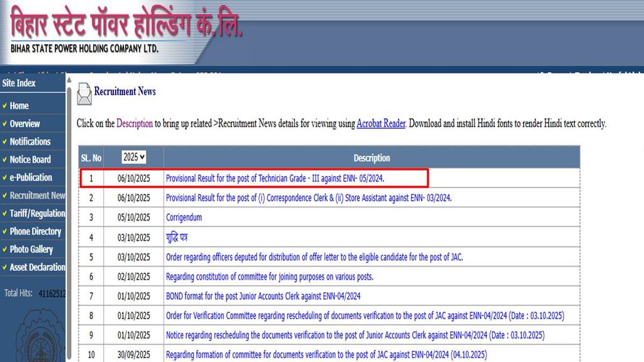Image resolution: width=644 pixels, height=362 pixels.
Task: Open Asset Declaration in the sidebar
Action: (37, 267)
